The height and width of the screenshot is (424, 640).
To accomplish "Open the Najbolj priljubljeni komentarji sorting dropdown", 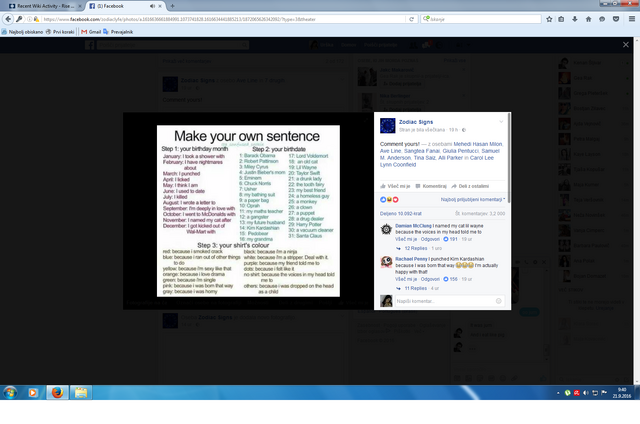I will (473, 200).
